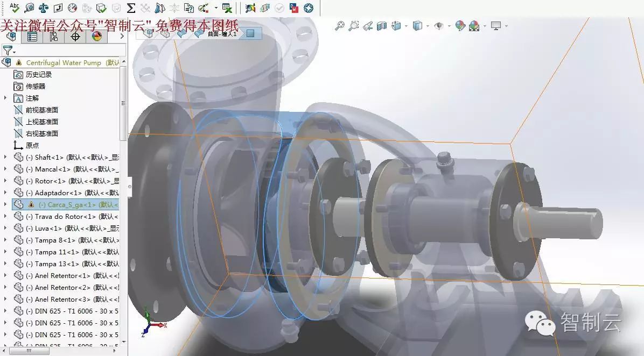Click the 曲面-输入1 breadcrumb label
The height and width of the screenshot is (356, 644).
(222, 34)
